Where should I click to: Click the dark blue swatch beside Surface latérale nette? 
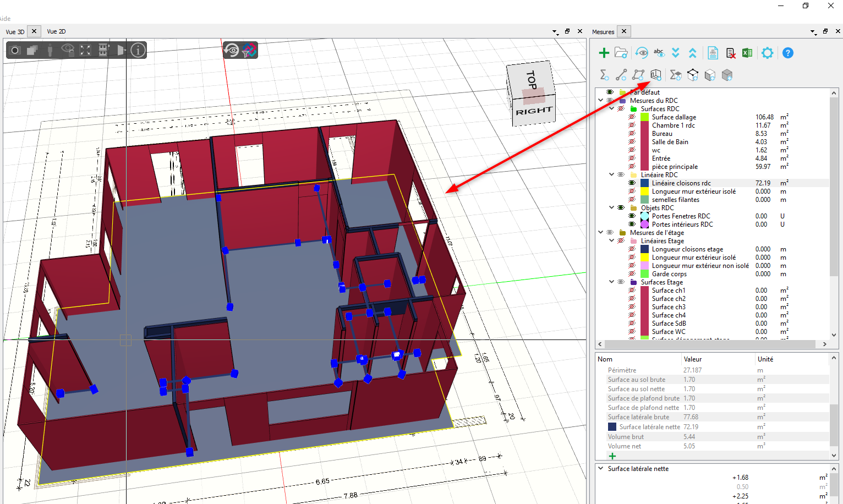(612, 426)
